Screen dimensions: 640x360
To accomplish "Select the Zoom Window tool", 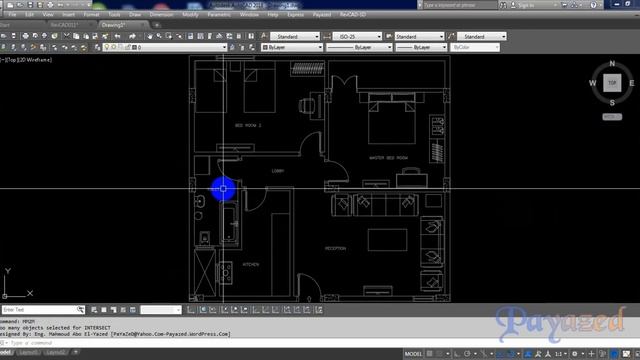I will point(169,36).
